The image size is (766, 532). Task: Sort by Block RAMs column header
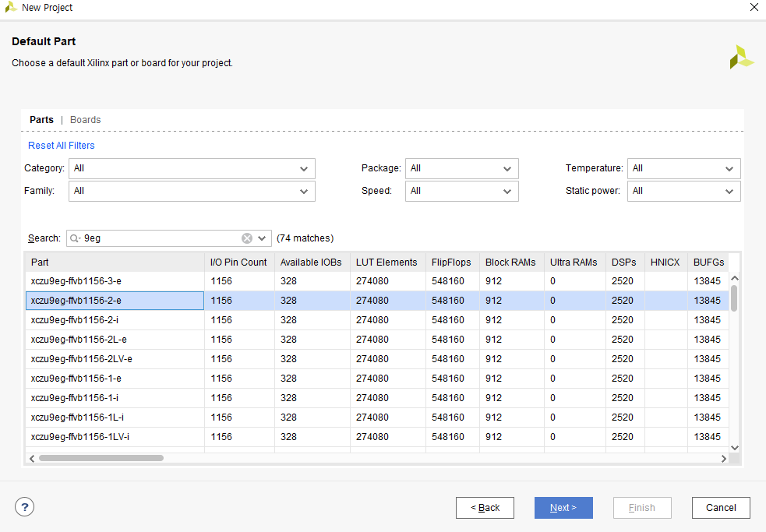[x=511, y=262]
